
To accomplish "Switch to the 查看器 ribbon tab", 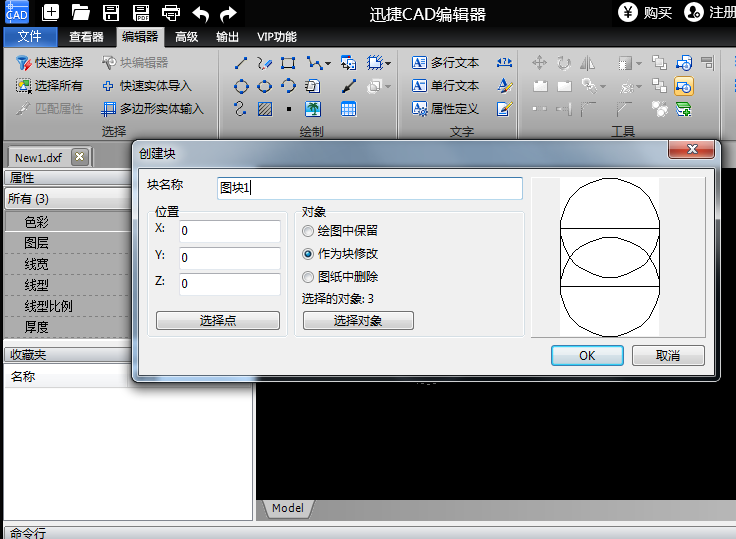I will point(86,37).
